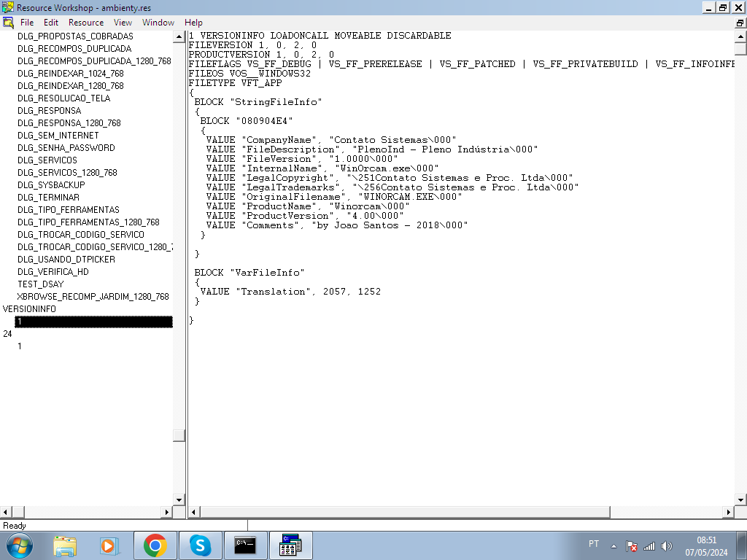Click the PT language indicator
This screenshot has height=560, width=747.
594,544
